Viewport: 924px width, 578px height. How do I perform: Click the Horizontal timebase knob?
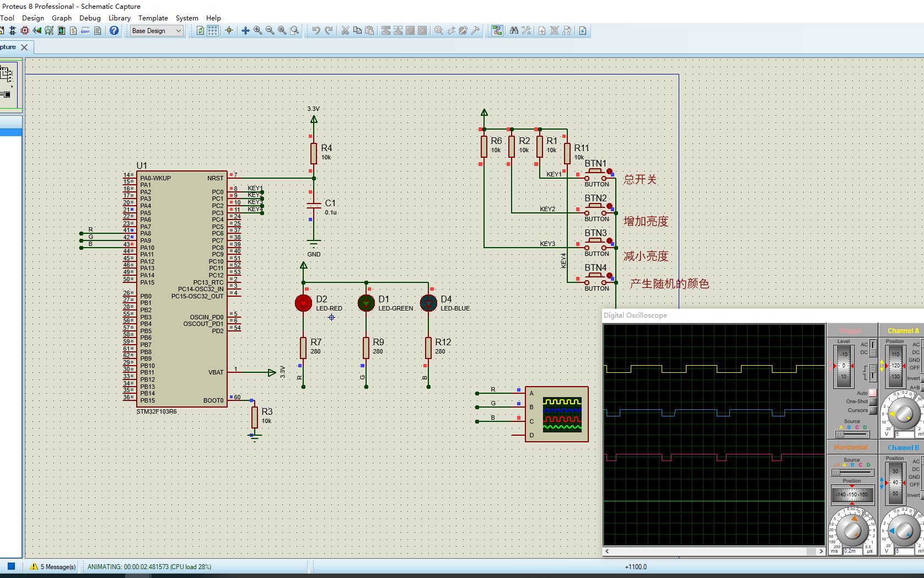[x=852, y=531]
